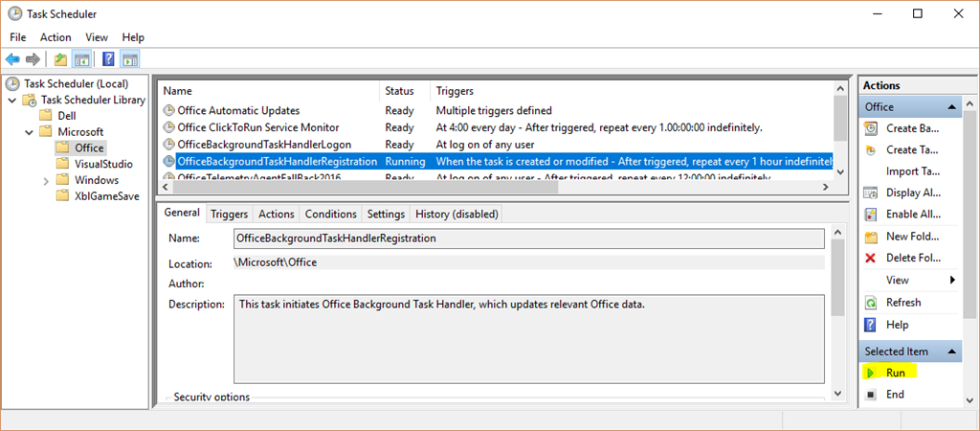Screen dimensions: 980x431
Task: Switch to the Conditions tab
Action: (x=330, y=214)
